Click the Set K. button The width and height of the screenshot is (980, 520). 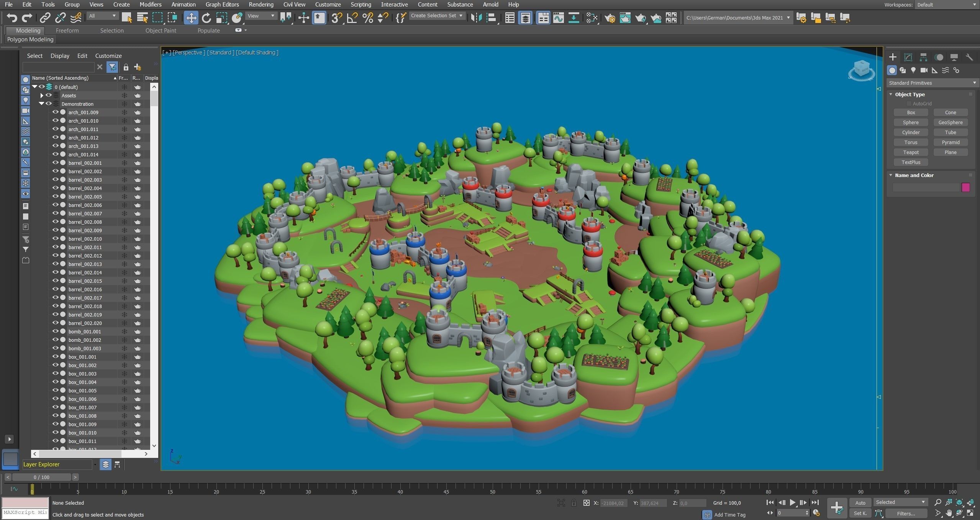pos(860,513)
